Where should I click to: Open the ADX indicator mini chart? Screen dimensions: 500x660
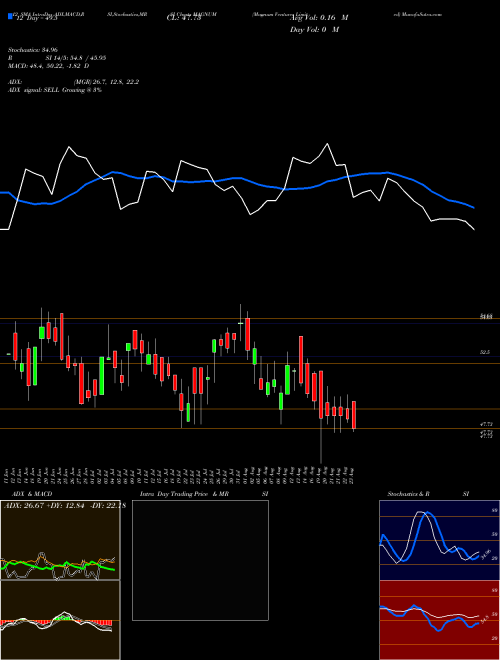(60, 540)
